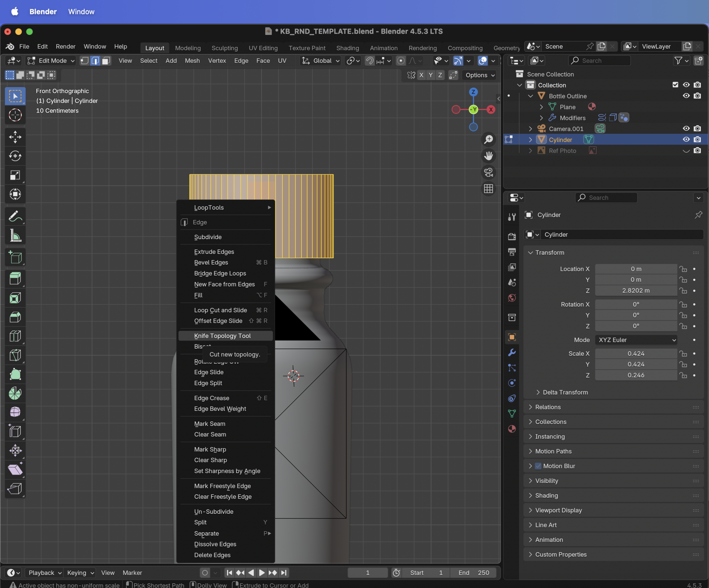The image size is (709, 588).
Task: Activate the Scale tool
Action: pos(15,175)
